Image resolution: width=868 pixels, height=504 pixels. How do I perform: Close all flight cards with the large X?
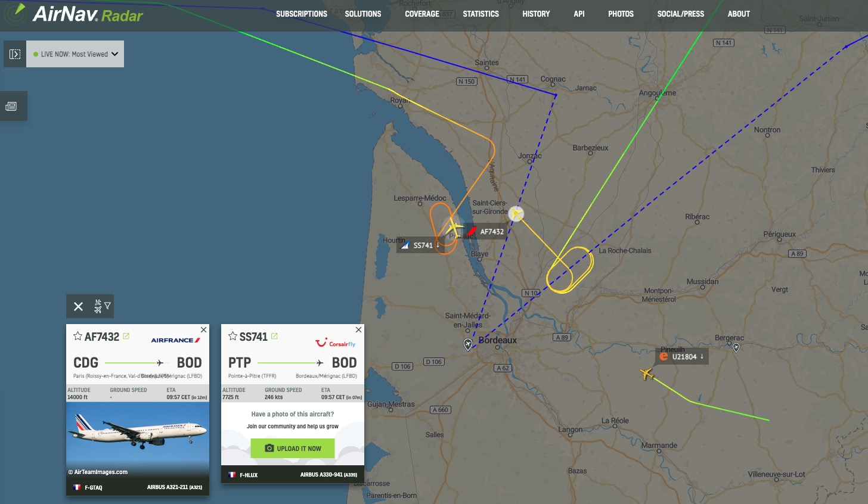78,306
